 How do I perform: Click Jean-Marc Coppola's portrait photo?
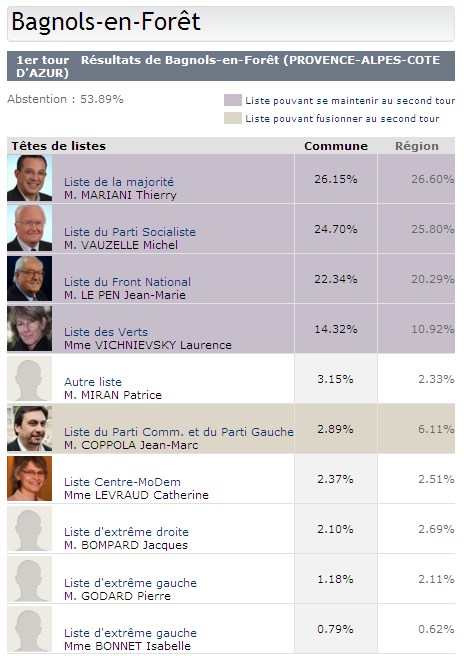pos(30,428)
